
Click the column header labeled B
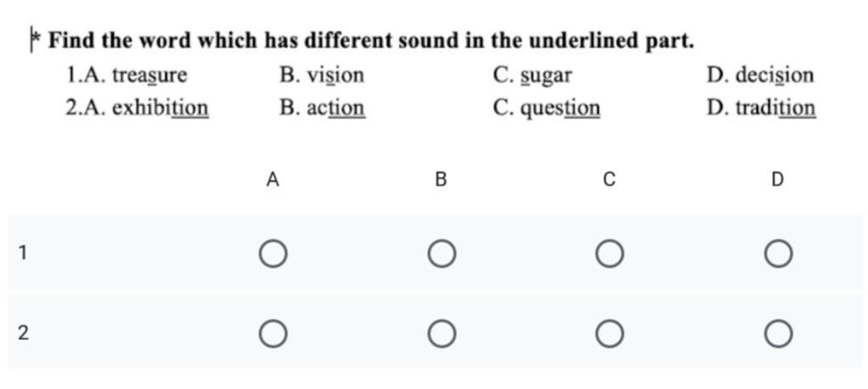point(441,180)
